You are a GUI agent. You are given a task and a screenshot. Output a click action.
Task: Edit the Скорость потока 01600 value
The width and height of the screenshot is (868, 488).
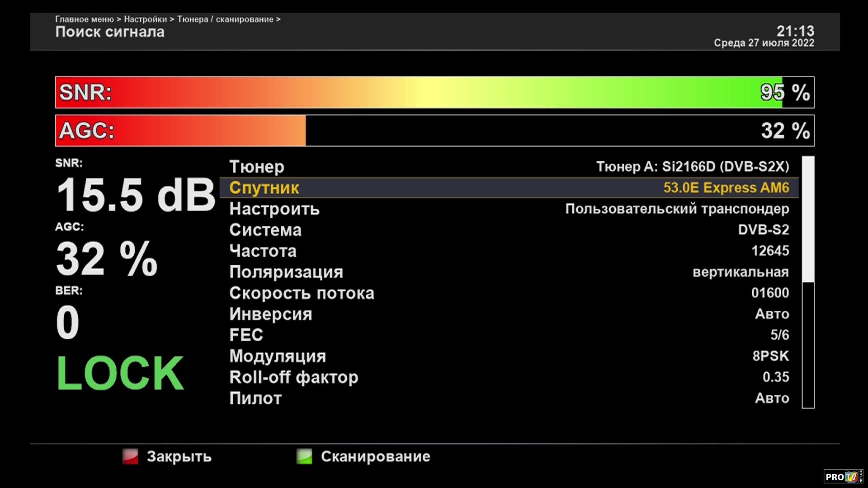[x=509, y=293]
